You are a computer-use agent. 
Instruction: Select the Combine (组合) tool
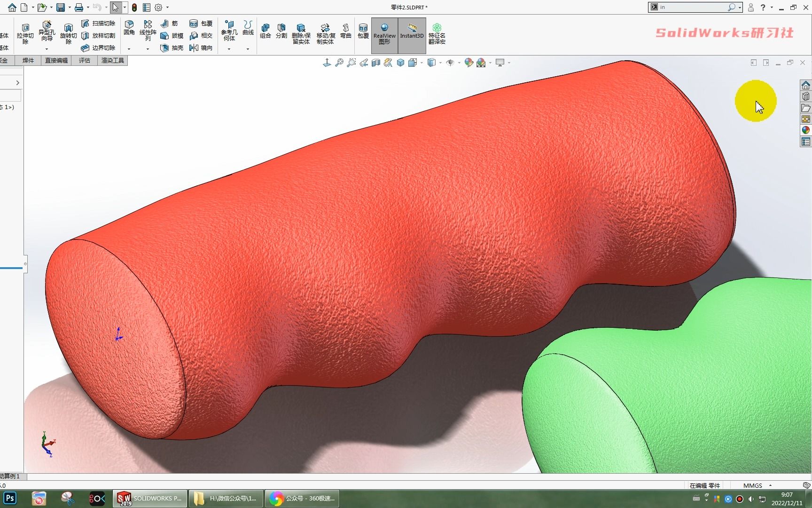[265, 31]
